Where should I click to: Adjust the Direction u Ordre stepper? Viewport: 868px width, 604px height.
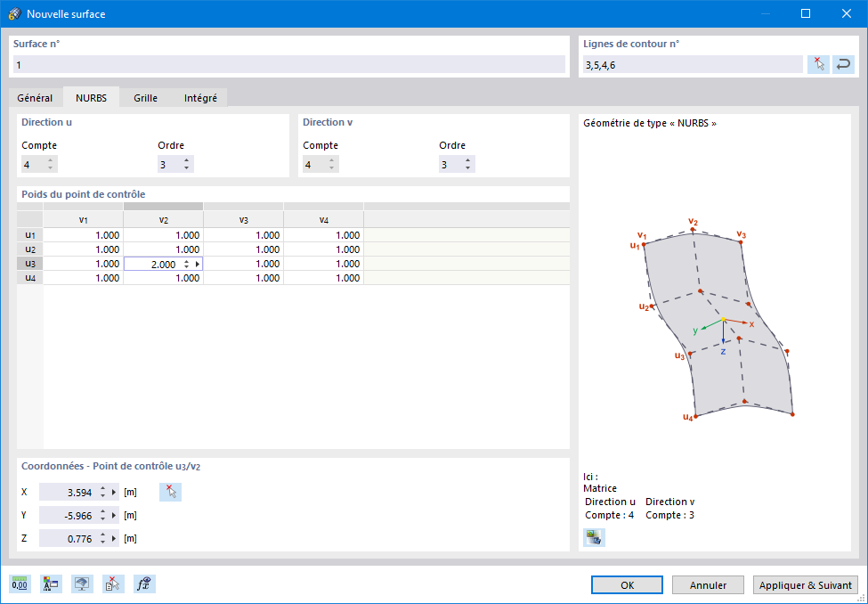point(187,165)
